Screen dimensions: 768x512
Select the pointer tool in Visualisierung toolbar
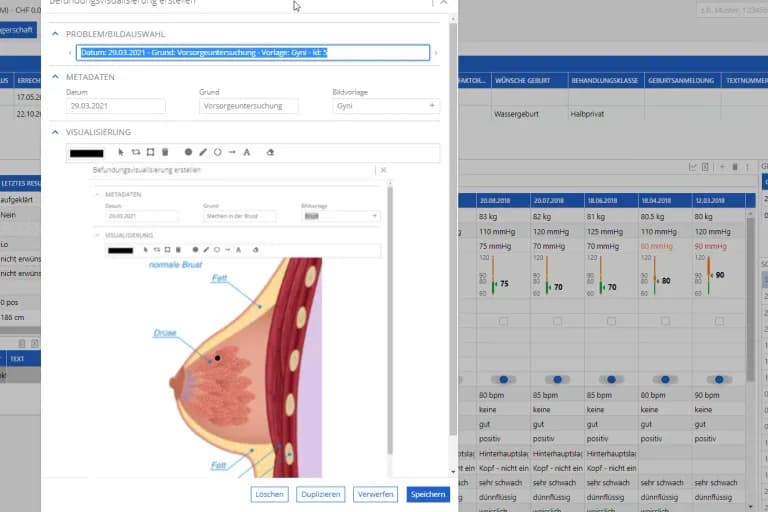(x=121, y=152)
